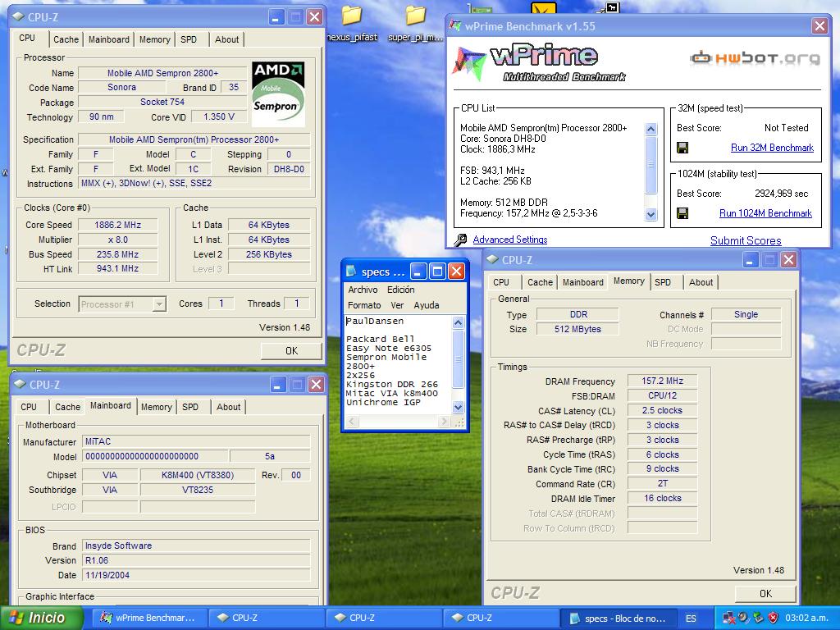
Task: Click the BIOS Brand Insyde Software field
Action: pos(196,546)
